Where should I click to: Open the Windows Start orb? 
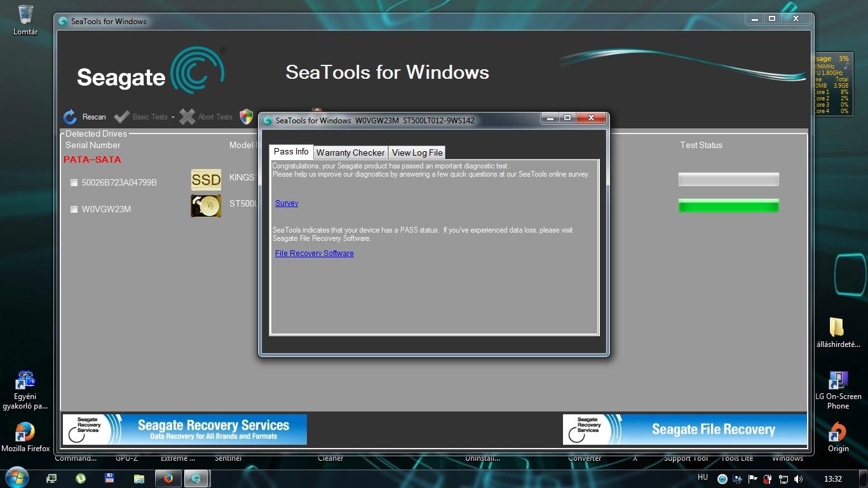tap(17, 477)
